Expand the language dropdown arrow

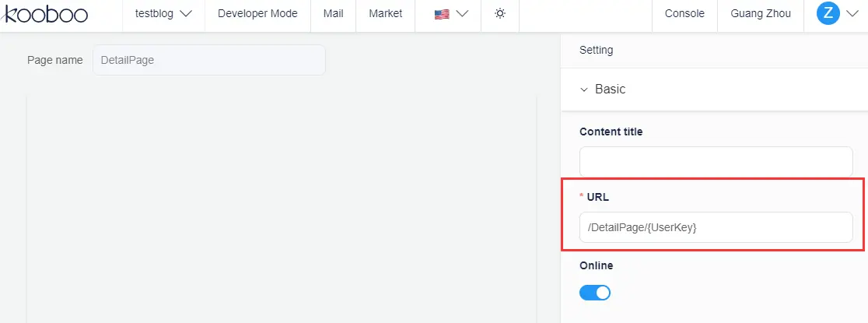click(x=462, y=14)
